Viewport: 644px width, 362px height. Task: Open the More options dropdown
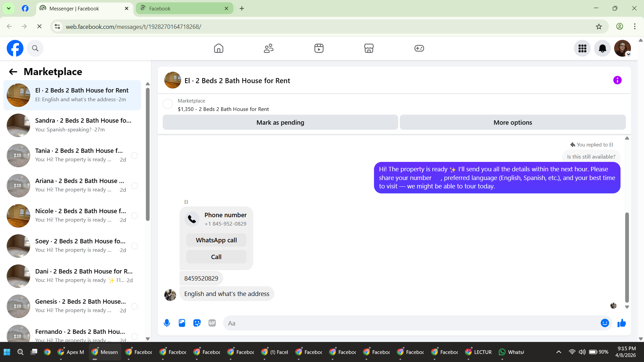point(513,123)
